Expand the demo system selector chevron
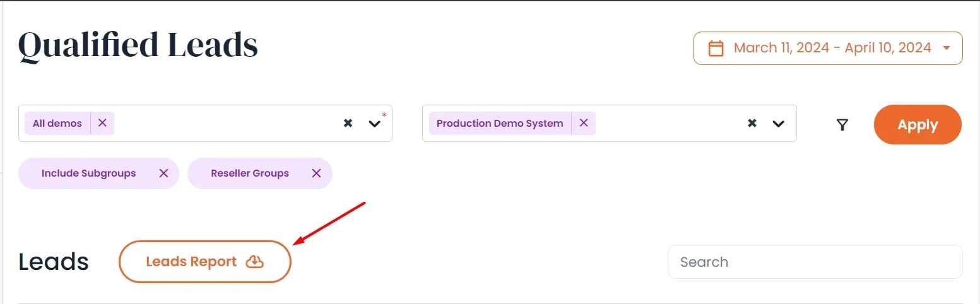 point(778,124)
